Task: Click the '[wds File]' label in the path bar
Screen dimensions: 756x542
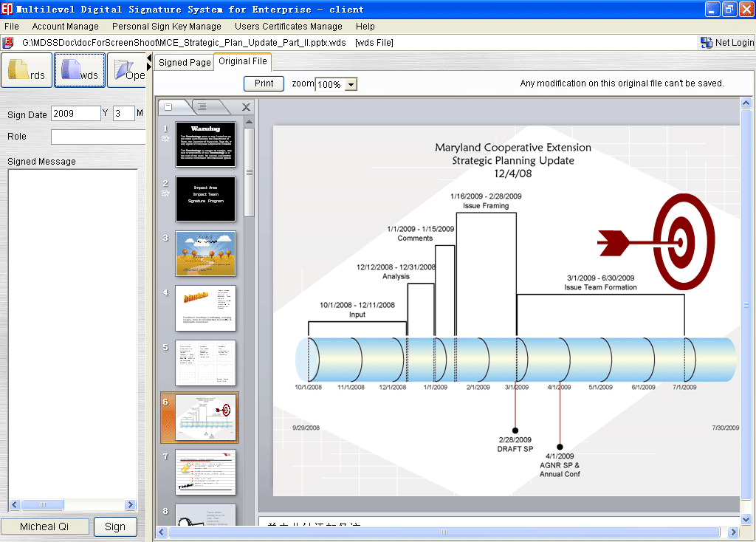Action: (374, 42)
